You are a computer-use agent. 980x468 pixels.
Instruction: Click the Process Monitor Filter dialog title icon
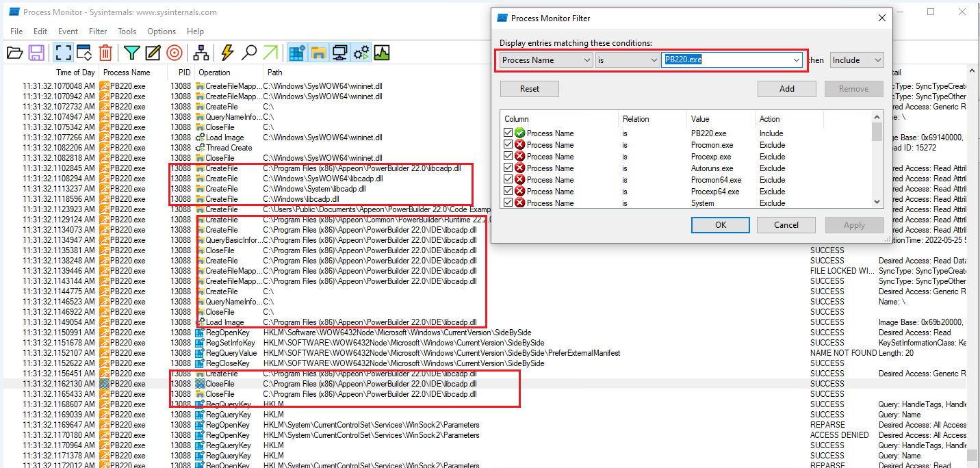click(502, 18)
